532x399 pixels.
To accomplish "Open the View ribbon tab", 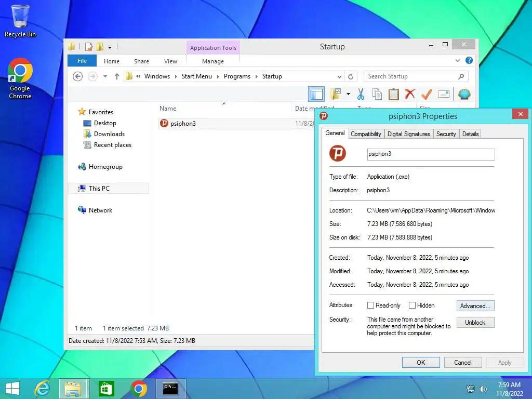I will (x=170, y=61).
